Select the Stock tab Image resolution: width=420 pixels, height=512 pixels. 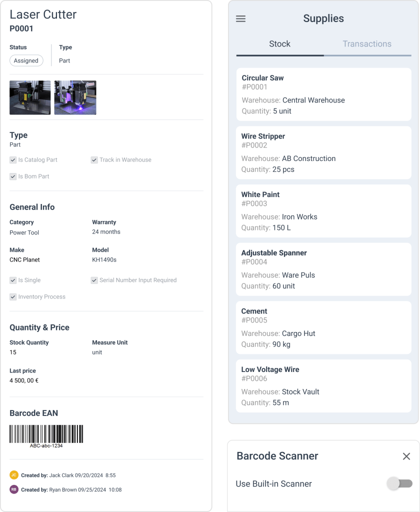pos(279,44)
